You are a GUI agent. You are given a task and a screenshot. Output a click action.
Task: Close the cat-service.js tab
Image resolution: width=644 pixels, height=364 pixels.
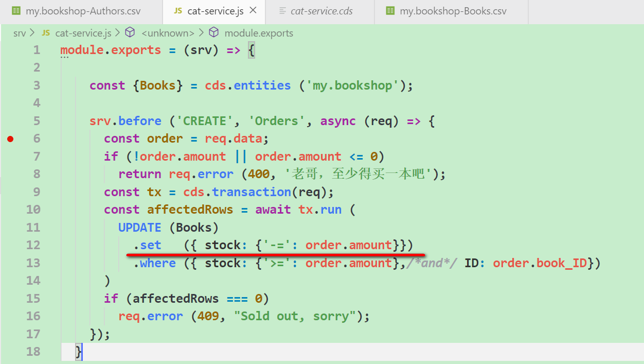pos(254,11)
